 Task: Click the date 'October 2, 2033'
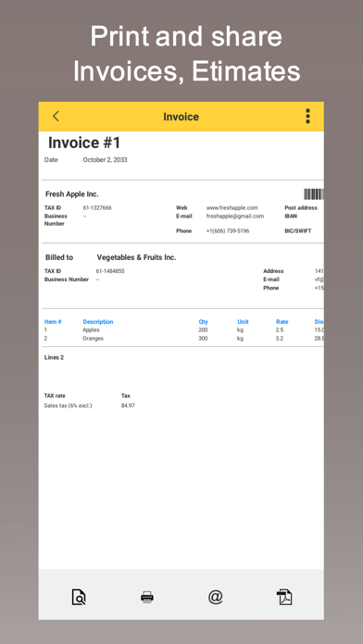tap(105, 160)
